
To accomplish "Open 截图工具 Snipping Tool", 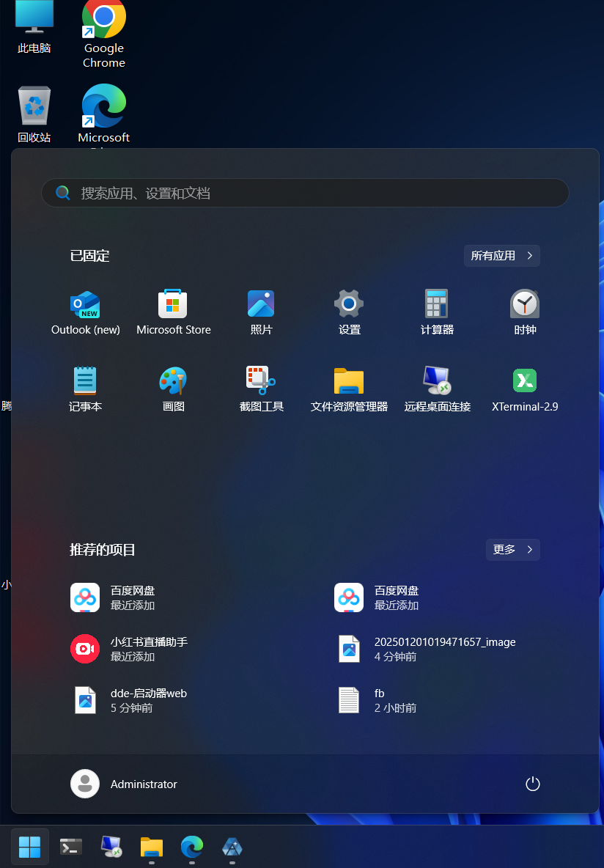I will point(261,389).
